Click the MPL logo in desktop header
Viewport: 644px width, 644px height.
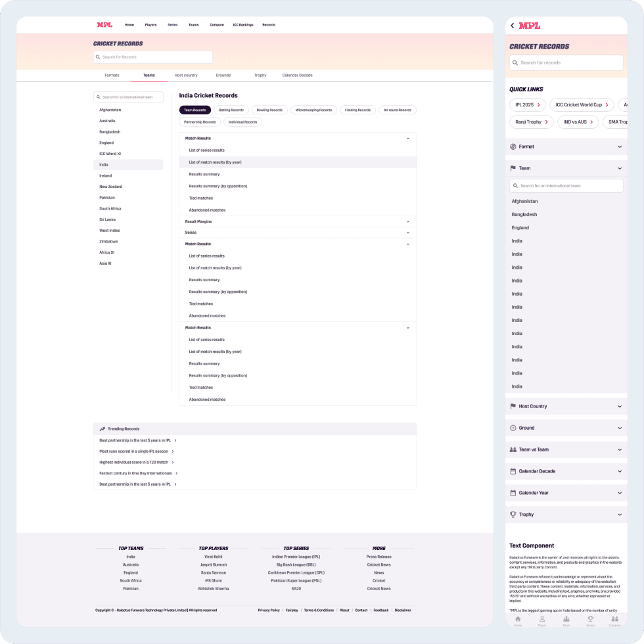point(104,25)
